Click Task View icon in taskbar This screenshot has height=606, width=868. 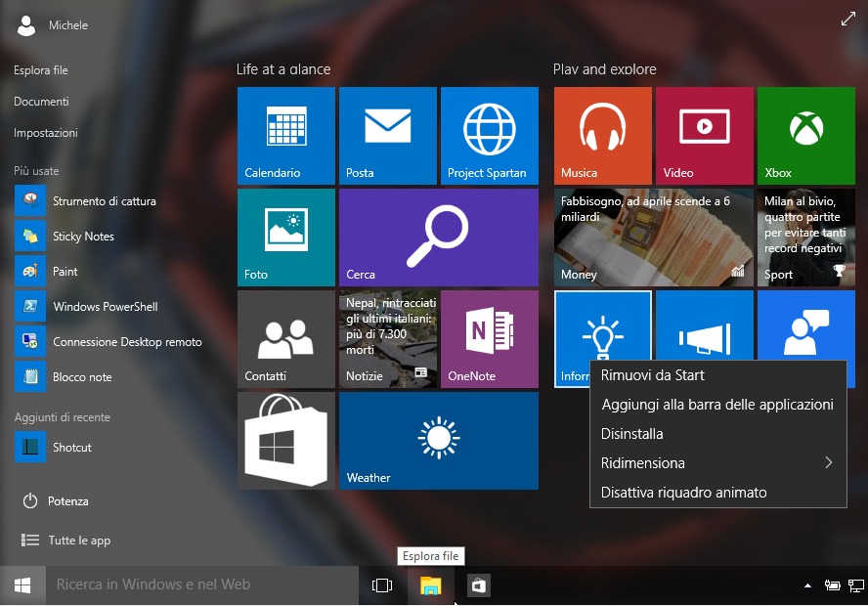pos(382,585)
